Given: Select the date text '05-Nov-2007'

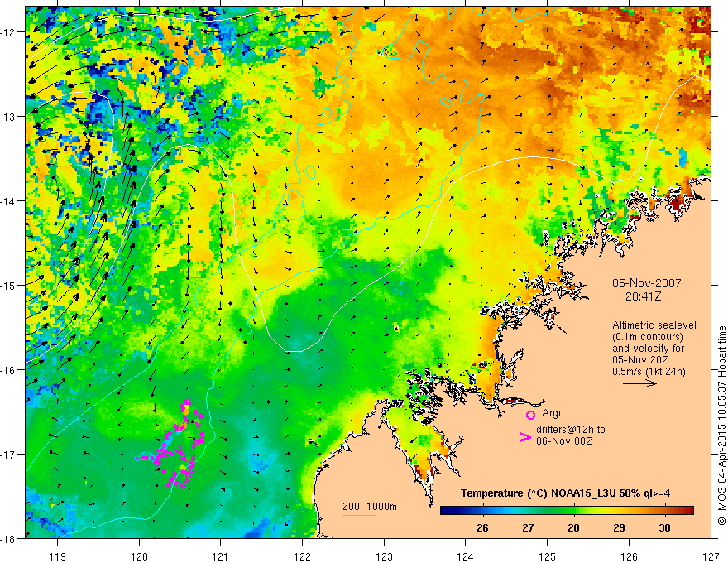Looking at the screenshot, I should tap(647, 283).
